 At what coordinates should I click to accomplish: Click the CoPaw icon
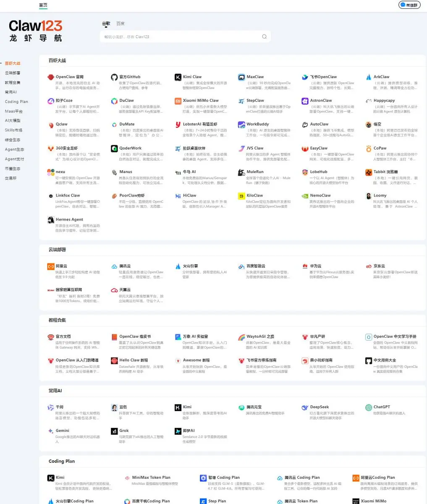[x=369, y=148]
